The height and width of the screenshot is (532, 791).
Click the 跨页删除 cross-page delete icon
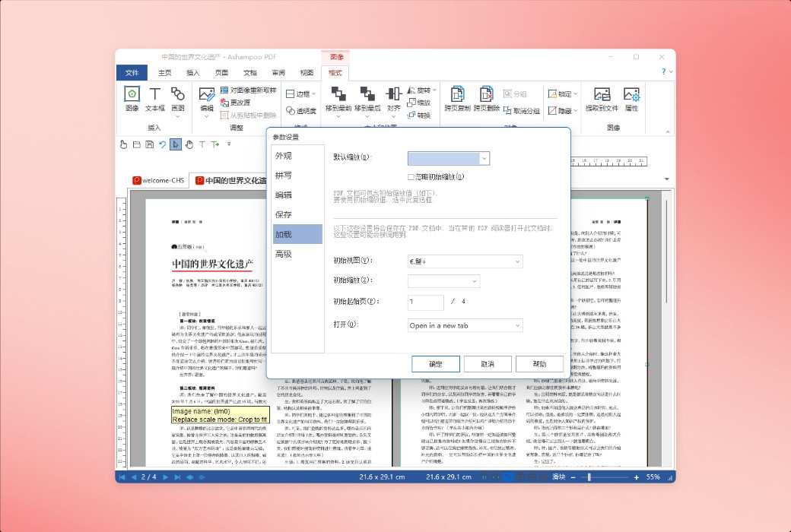click(x=486, y=93)
